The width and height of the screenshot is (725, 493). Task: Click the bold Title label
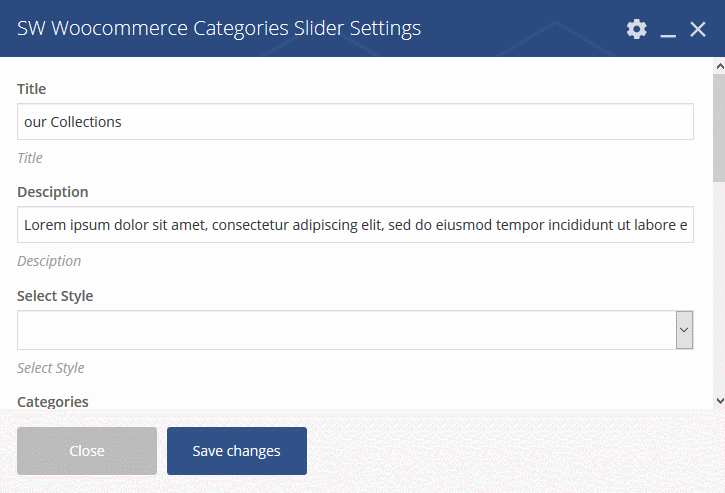(x=31, y=89)
